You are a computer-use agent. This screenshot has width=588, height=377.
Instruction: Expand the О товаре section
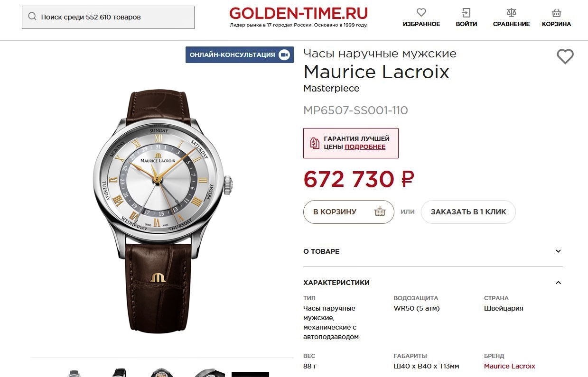[433, 251]
